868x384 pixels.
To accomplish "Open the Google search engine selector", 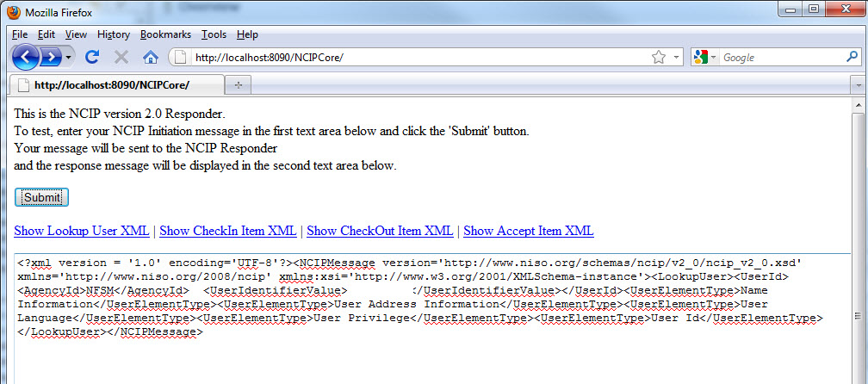I will point(705,57).
